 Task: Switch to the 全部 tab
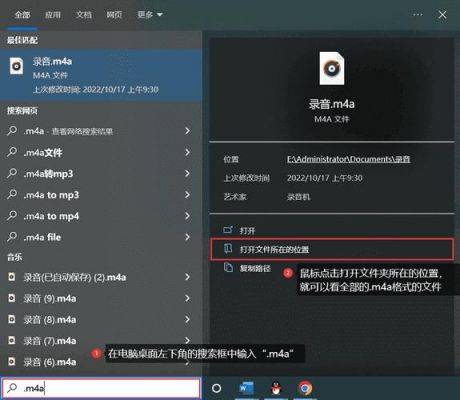22,15
